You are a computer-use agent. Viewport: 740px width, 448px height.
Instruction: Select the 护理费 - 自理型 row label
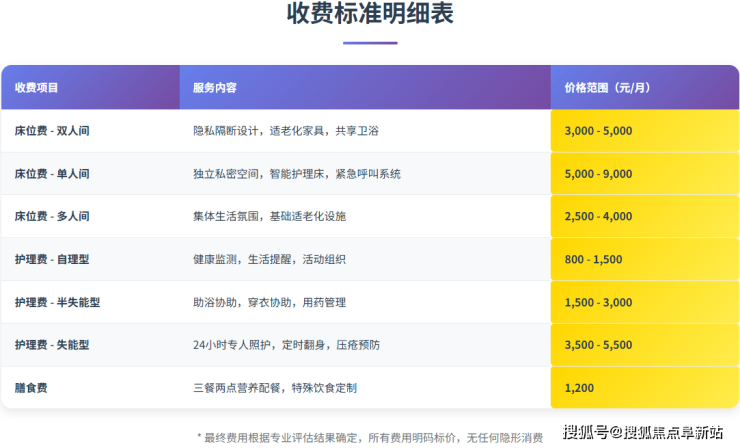click(52, 260)
